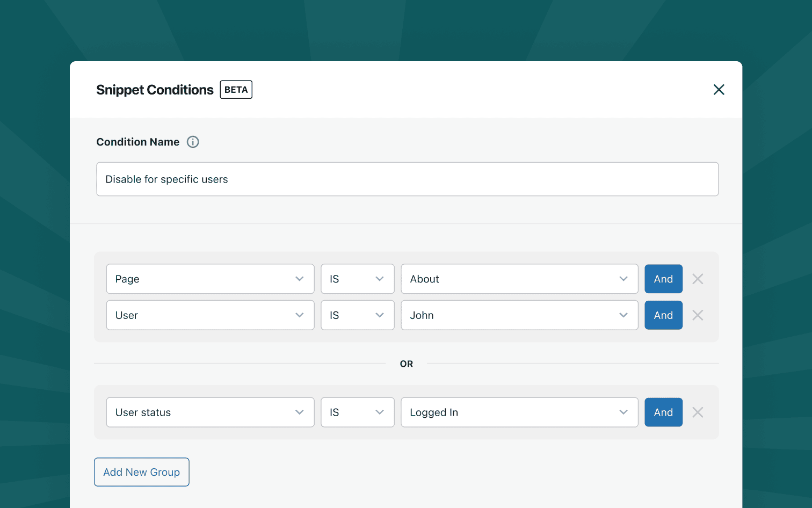Click the Condition Name info icon
Screen dimensions: 812x508
tap(193, 142)
